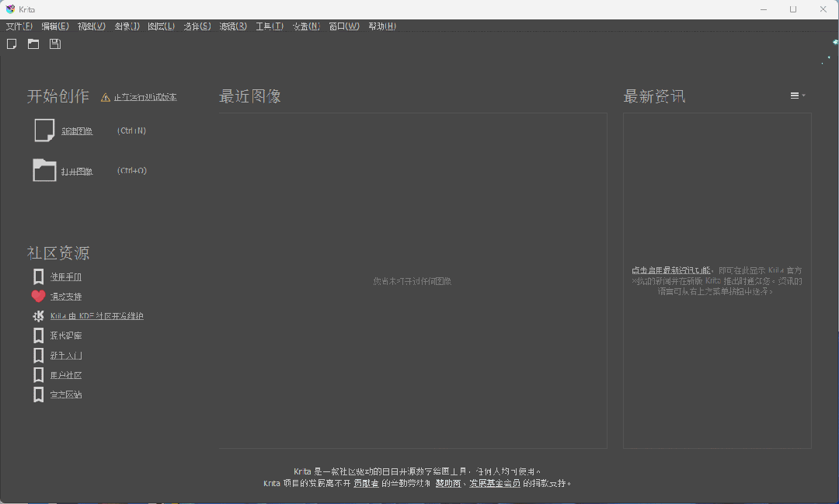
Task: Click the 最近图像 heading
Action: [250, 96]
